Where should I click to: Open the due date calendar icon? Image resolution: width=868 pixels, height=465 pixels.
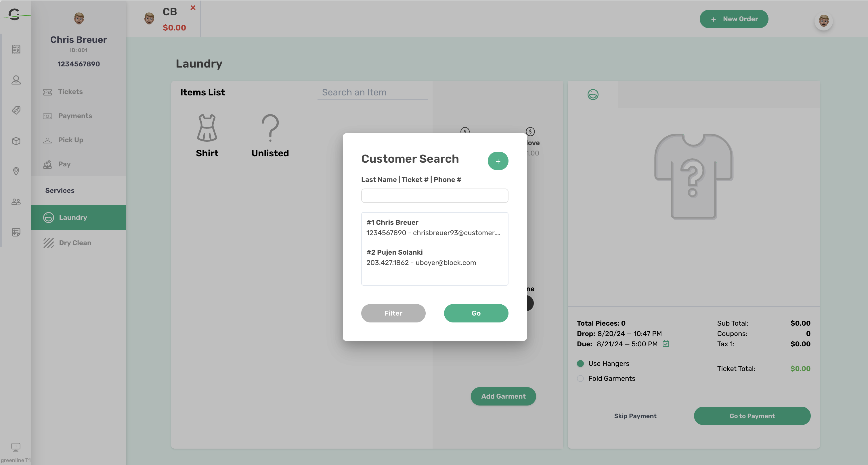(x=666, y=344)
